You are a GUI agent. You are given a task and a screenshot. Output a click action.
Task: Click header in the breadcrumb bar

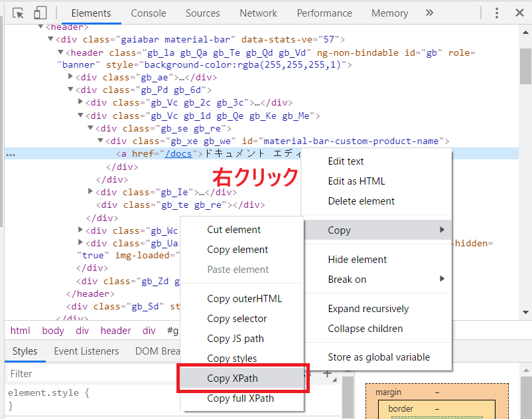coord(115,331)
